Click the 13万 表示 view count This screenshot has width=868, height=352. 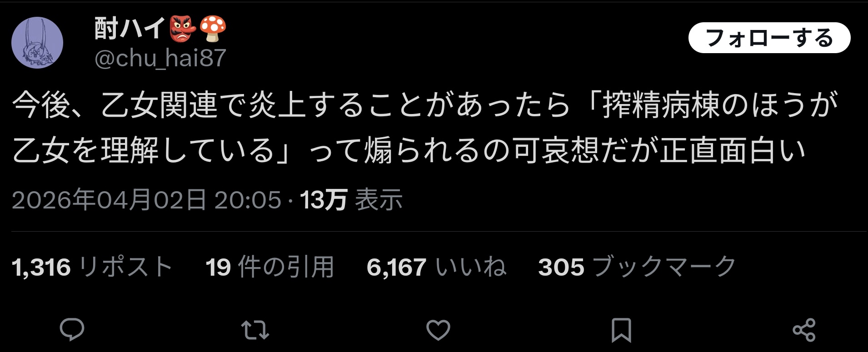click(351, 200)
